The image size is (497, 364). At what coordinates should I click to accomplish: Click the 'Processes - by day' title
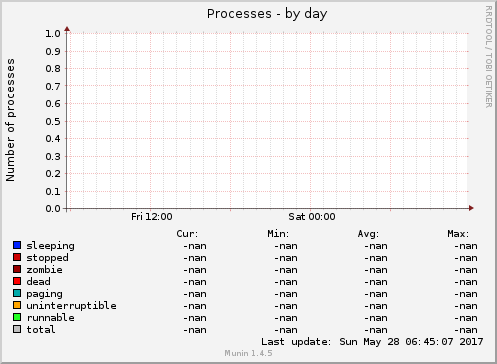coord(267,14)
